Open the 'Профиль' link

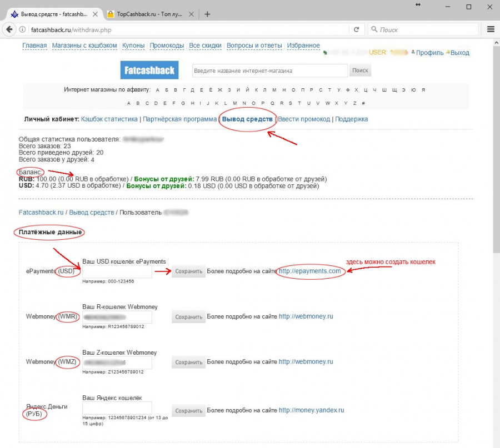click(x=429, y=53)
